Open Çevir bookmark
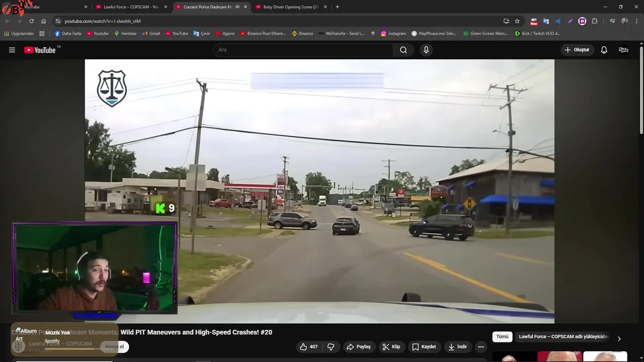644x362 pixels. pos(202,33)
